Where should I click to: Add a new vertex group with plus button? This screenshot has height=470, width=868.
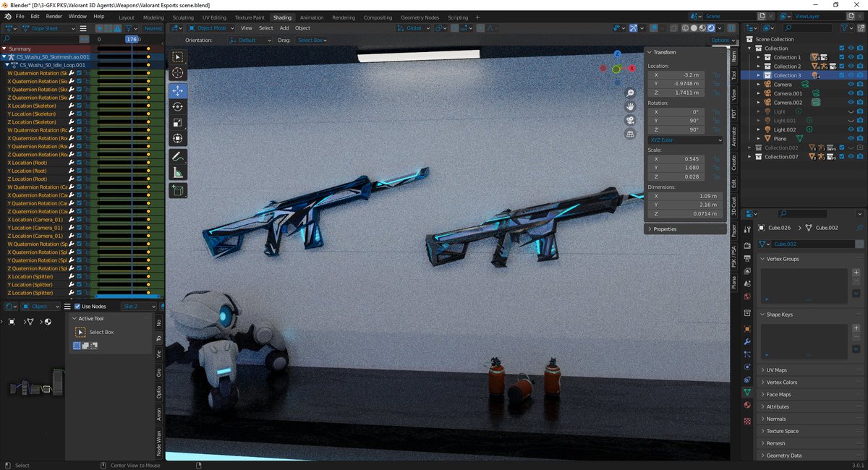coord(856,273)
